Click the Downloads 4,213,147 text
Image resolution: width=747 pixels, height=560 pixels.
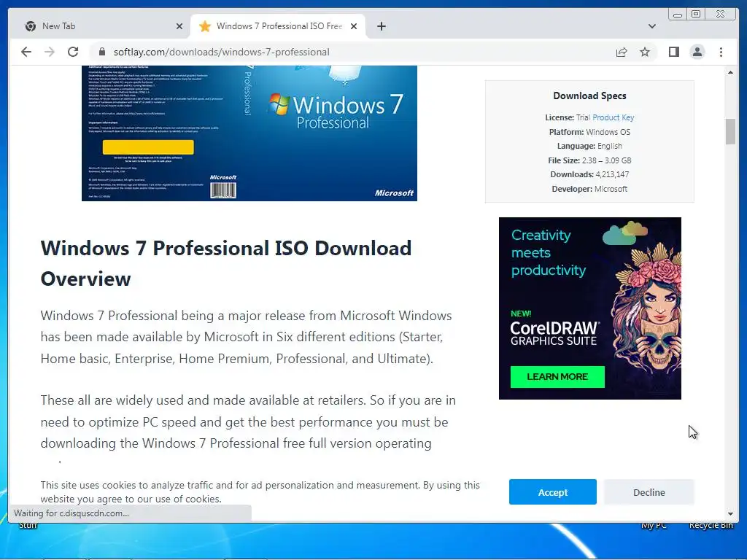(x=589, y=174)
